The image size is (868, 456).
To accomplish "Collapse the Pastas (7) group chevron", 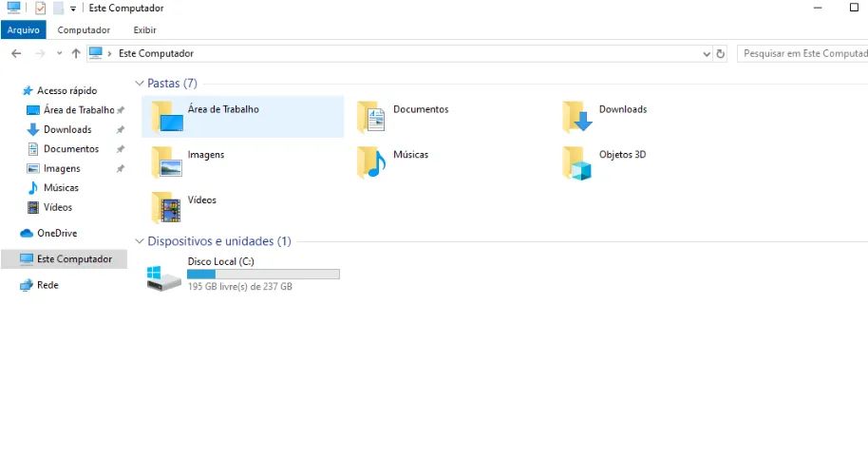I will (x=141, y=84).
